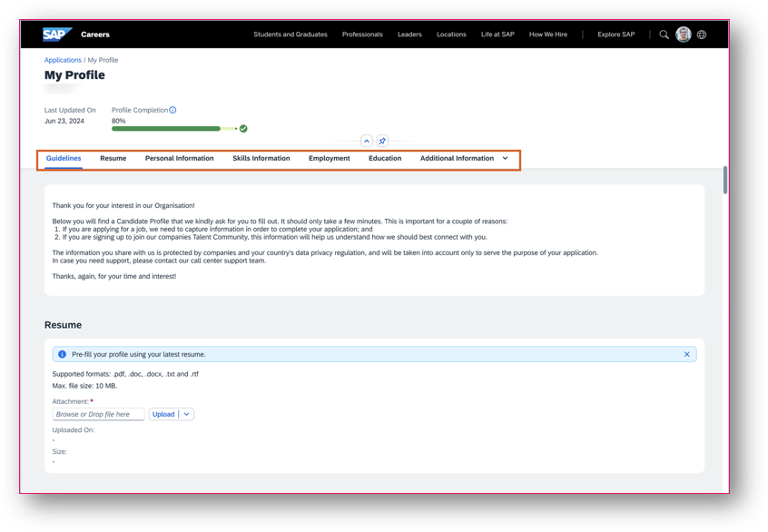The image size is (768, 532).
Task: Click the 'Jun 23, 2024' date
Action: click(x=64, y=121)
